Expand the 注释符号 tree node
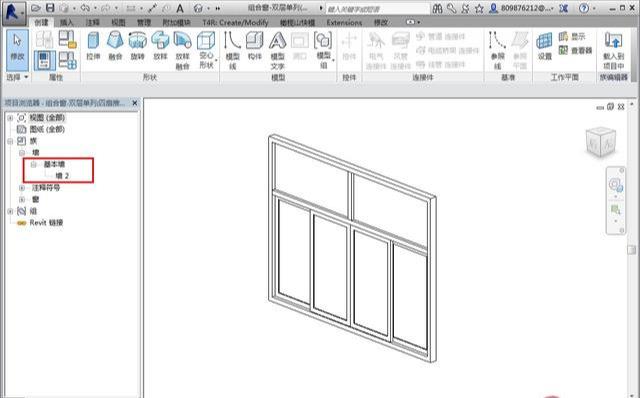The image size is (640, 398). [22, 188]
